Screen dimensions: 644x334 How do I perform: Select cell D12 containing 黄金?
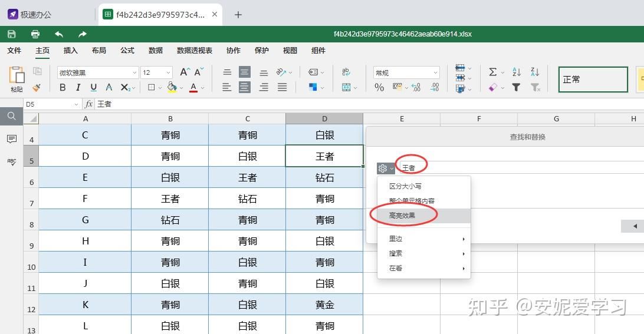pyautogui.click(x=324, y=305)
